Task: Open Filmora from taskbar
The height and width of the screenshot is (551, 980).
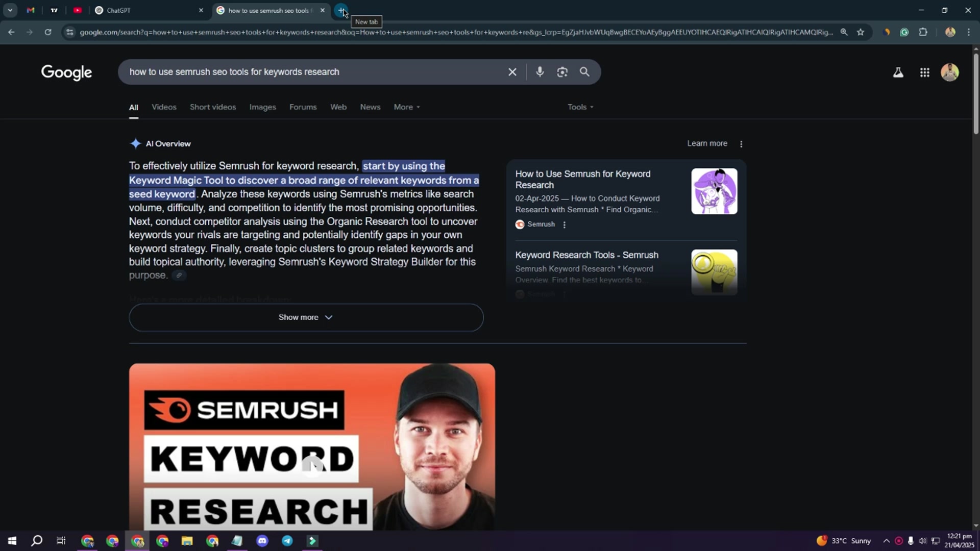Action: pos(312,541)
